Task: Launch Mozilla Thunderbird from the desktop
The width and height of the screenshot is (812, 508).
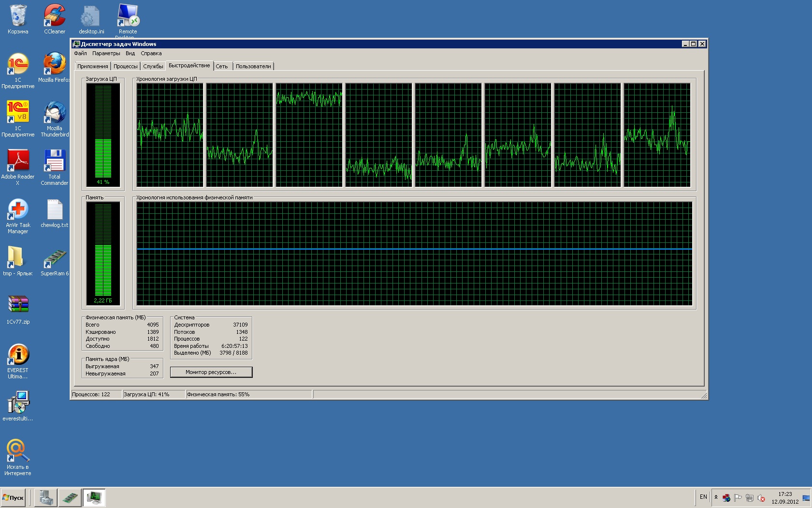Action: click(x=55, y=114)
